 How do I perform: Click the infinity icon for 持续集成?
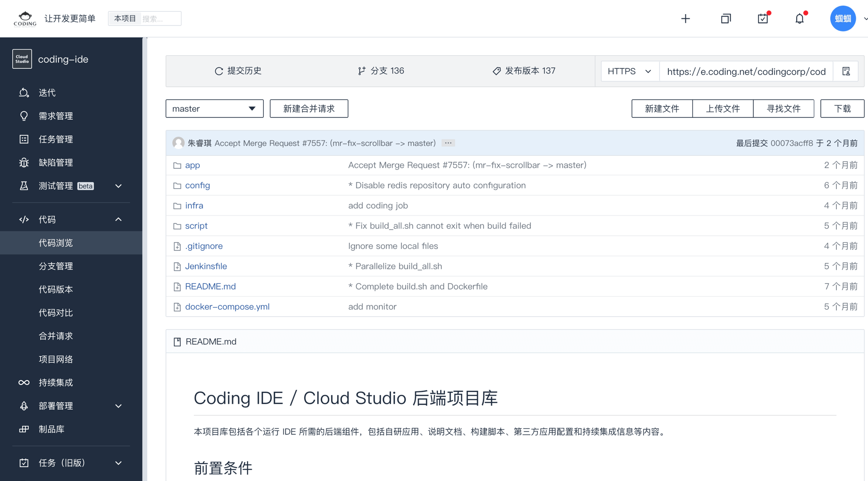pyautogui.click(x=24, y=382)
